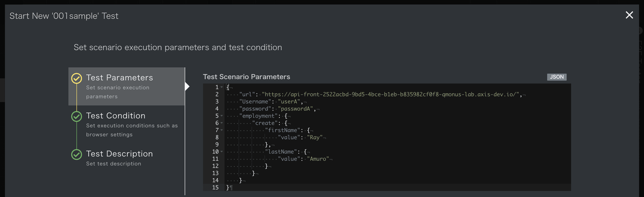
Task: Click the Test Scenario Parameters heading
Action: 246,77
